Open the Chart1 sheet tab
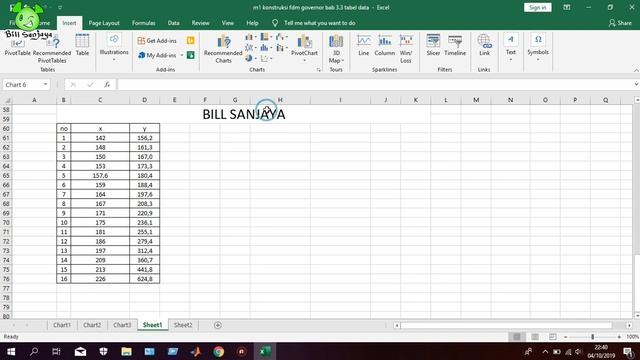This screenshot has width=640, height=360. coord(62,325)
